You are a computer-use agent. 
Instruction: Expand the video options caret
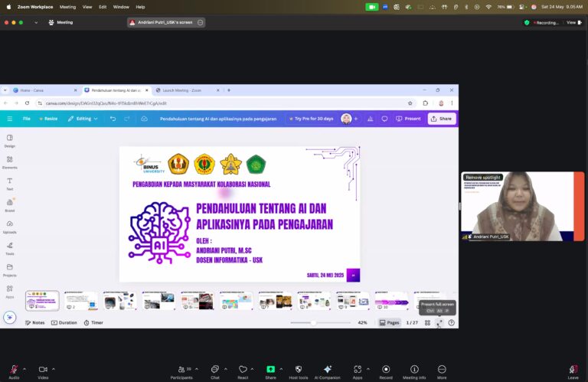(54, 369)
